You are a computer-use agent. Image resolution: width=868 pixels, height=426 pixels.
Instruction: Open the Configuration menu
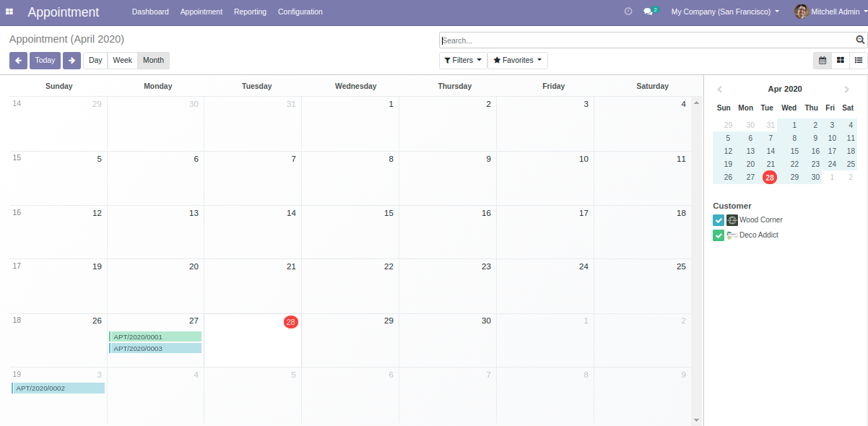coord(300,12)
